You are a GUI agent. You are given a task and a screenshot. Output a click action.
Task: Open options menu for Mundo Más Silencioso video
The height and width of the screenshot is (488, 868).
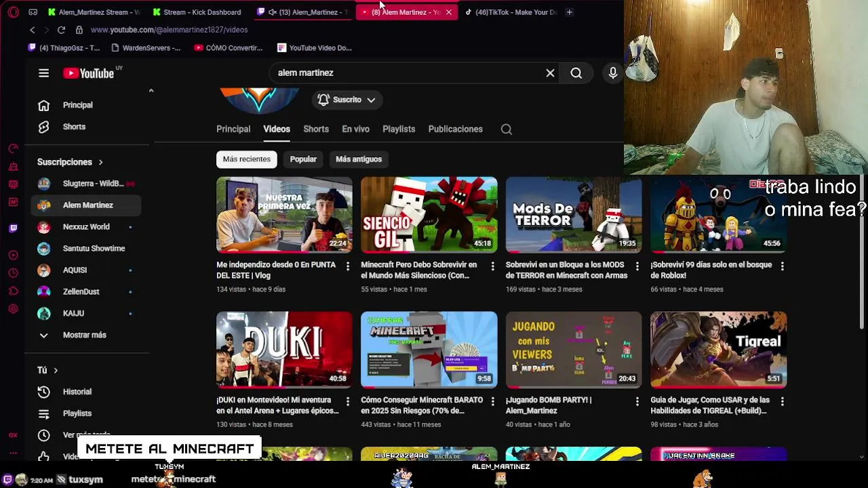tap(492, 267)
